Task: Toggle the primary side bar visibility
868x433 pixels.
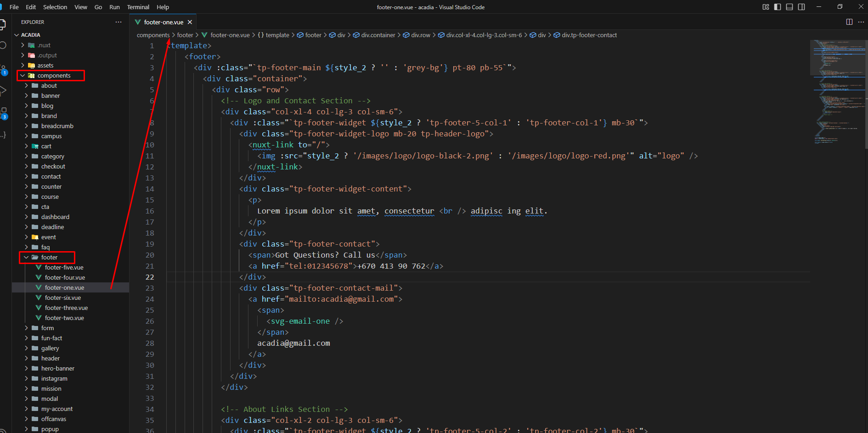Action: [778, 7]
